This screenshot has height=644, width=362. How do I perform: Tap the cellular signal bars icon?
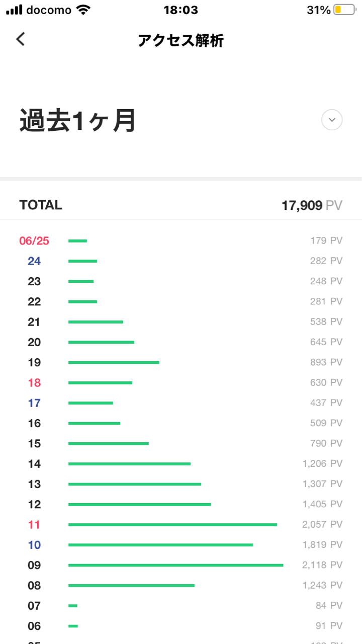point(14,10)
